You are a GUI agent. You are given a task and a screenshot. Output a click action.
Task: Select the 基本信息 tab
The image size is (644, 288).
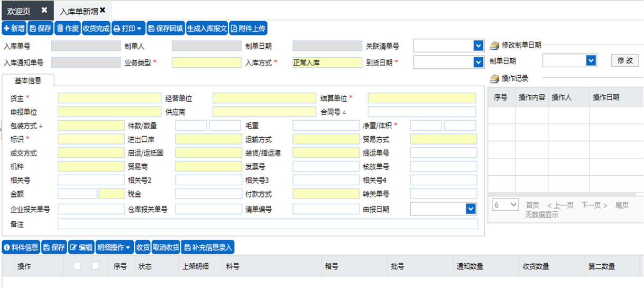[x=28, y=81]
